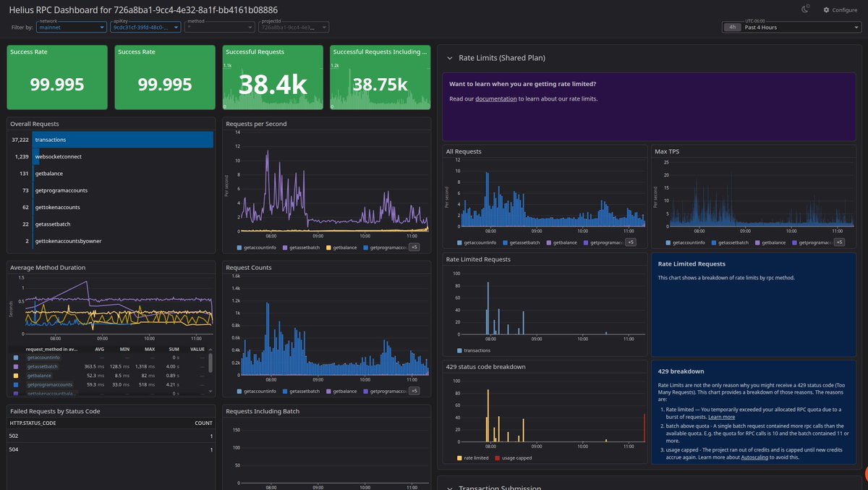Click the Average Method Duration panel title
The image size is (868, 490).
click(x=48, y=267)
